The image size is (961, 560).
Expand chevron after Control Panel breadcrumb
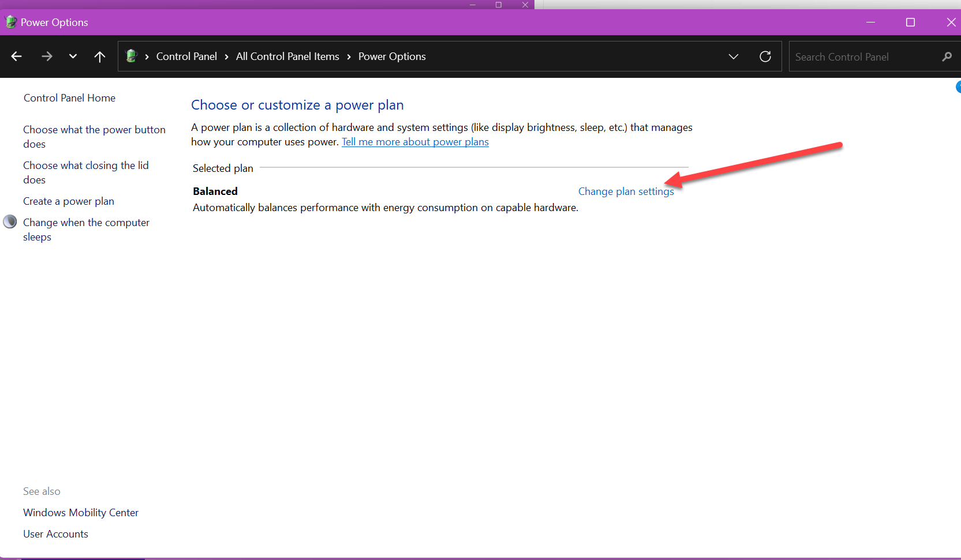click(227, 57)
